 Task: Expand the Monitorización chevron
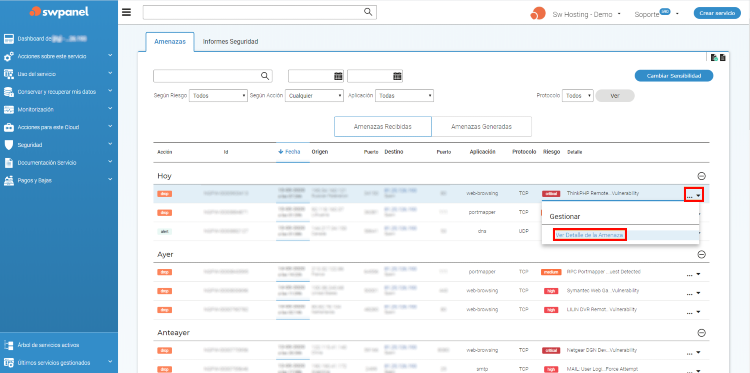point(110,109)
